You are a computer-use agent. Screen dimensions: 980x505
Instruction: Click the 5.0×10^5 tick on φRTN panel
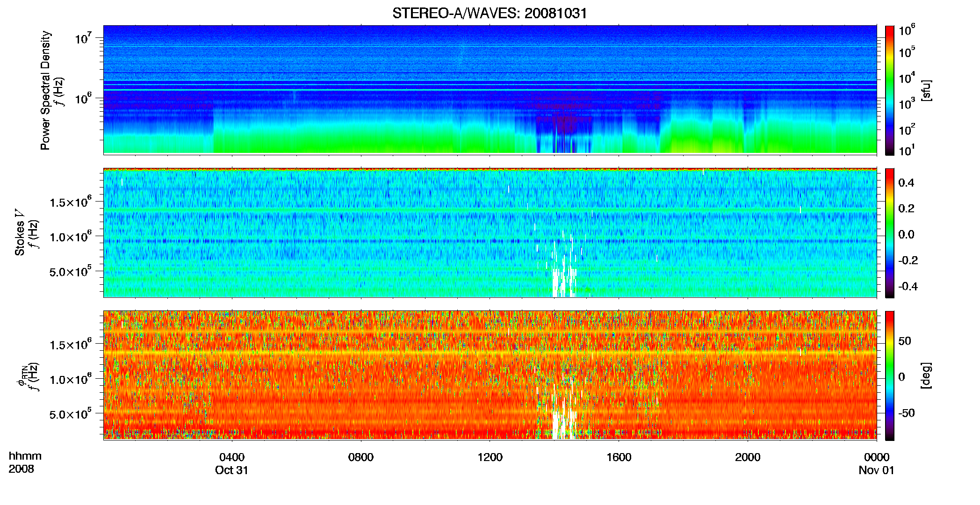click(71, 414)
